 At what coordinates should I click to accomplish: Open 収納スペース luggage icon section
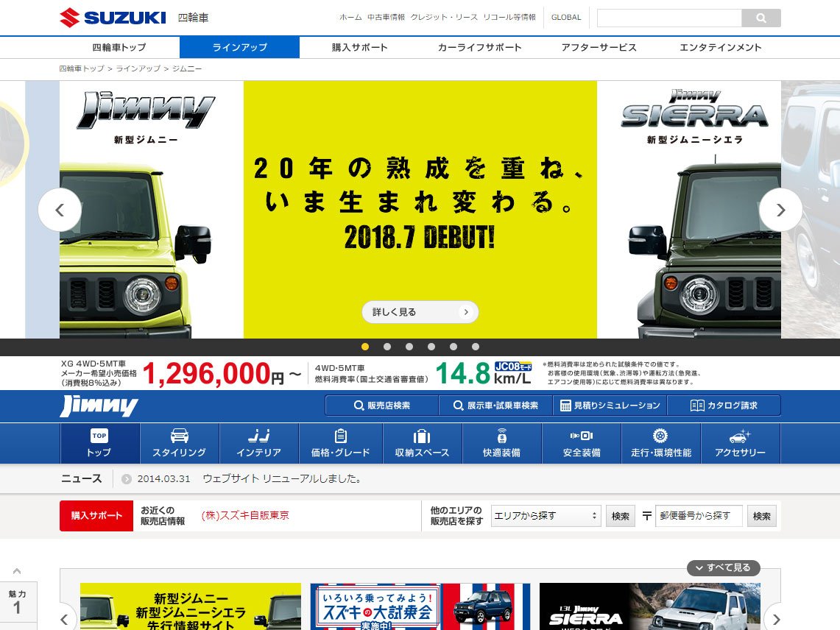point(422,443)
